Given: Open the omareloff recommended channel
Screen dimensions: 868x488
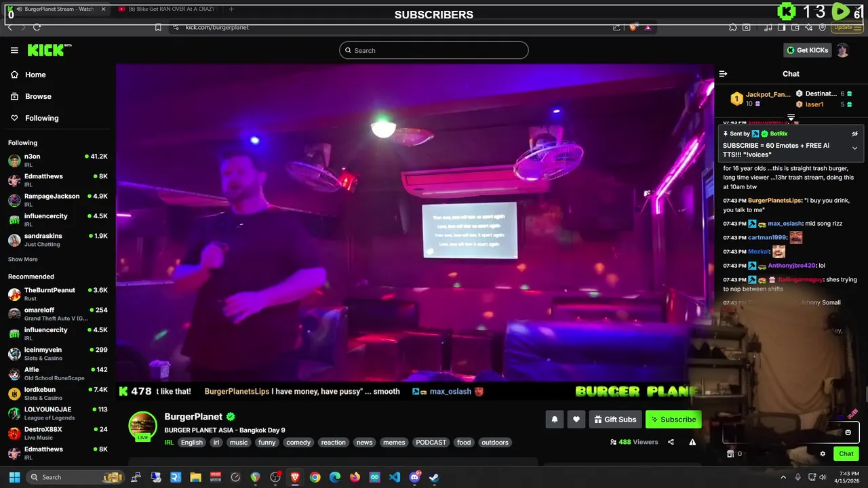Looking at the screenshot, I should [58, 314].
